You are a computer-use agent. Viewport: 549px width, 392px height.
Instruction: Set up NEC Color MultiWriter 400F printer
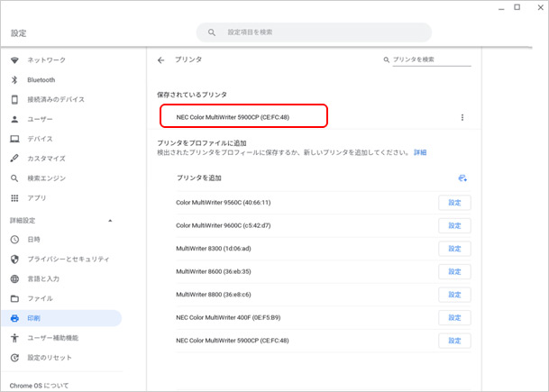tap(454, 318)
